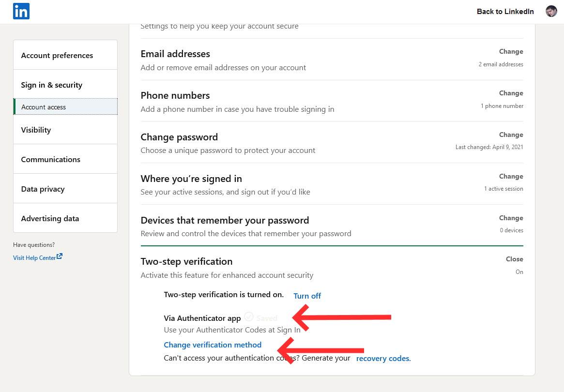Image resolution: width=564 pixels, height=392 pixels.
Task: Open Data privacy settings
Action: pyautogui.click(x=43, y=189)
